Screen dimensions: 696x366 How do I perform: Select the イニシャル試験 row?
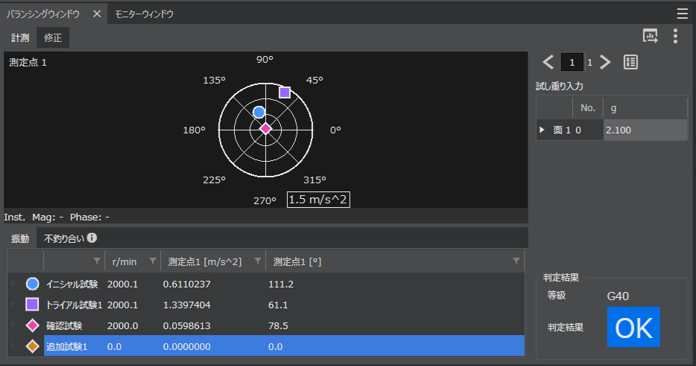click(266, 284)
